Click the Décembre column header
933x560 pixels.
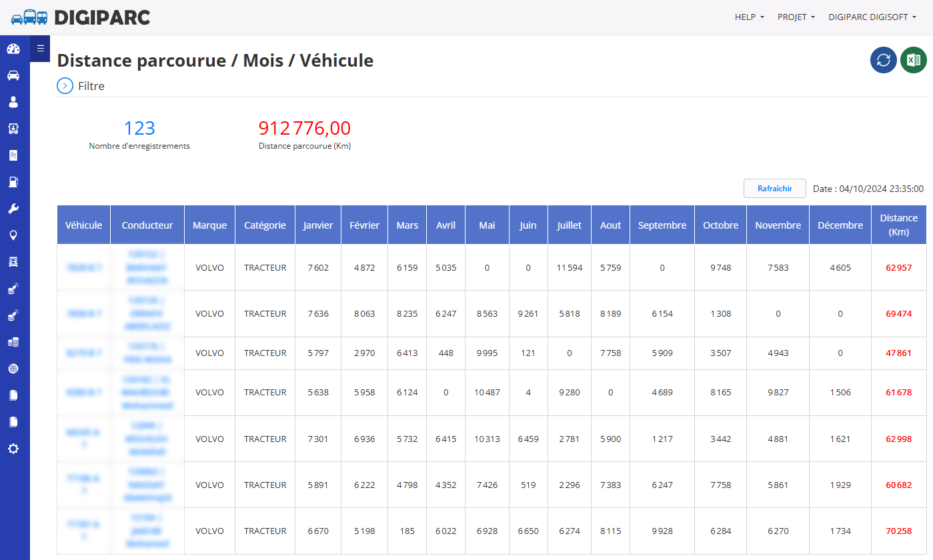[840, 225]
